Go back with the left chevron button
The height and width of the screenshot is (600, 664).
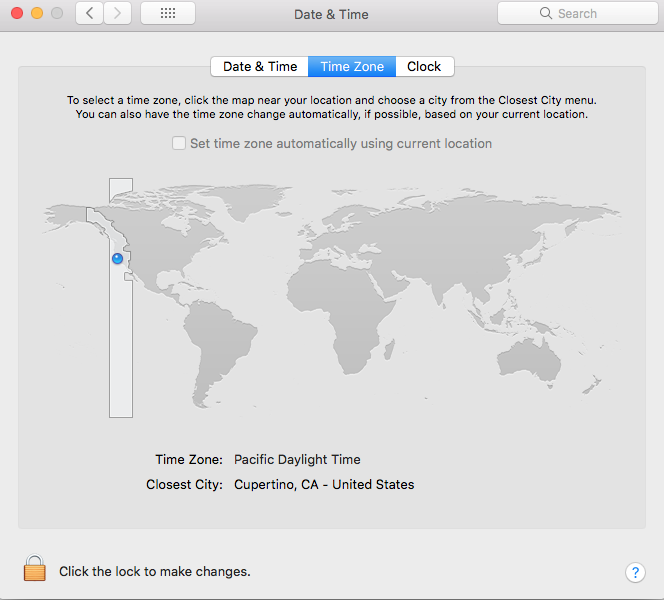point(89,14)
